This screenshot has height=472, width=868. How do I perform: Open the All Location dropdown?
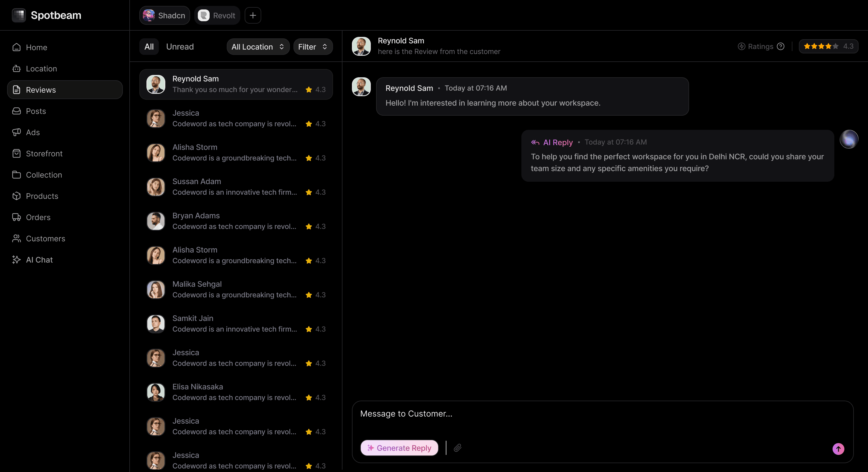pos(258,46)
